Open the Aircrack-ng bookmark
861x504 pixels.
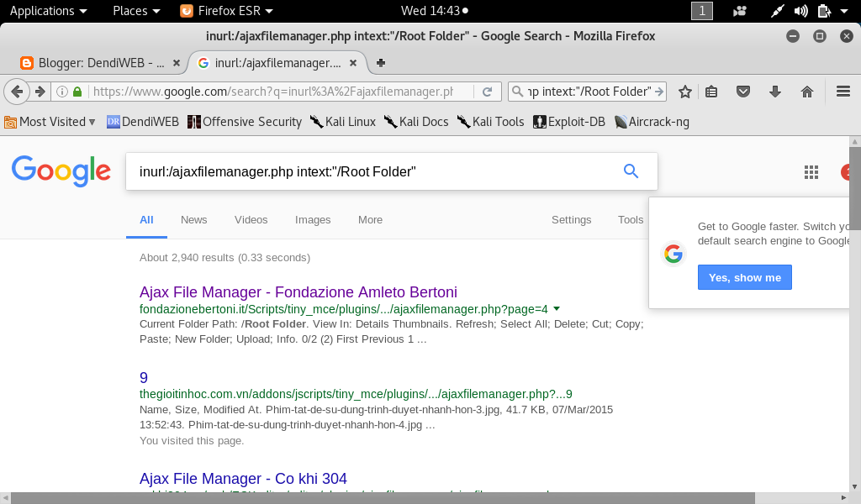(652, 122)
